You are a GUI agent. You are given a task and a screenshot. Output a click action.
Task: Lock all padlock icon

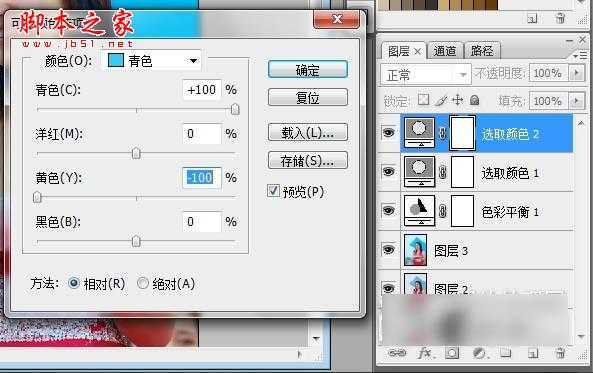[x=475, y=100]
